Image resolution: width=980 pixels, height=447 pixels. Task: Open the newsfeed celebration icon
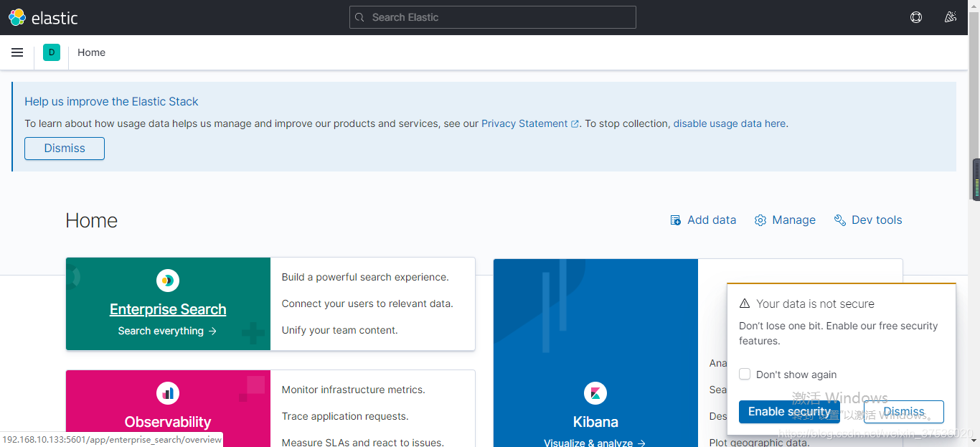[951, 17]
